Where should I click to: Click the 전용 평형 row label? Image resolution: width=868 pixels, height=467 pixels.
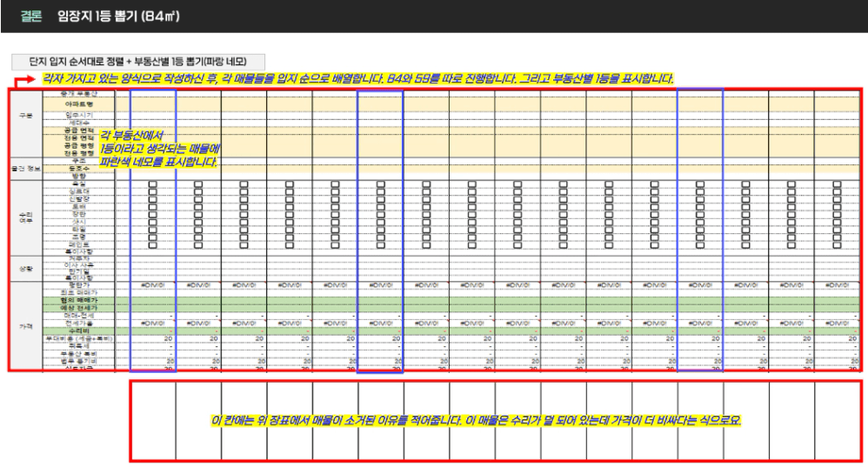(x=78, y=153)
